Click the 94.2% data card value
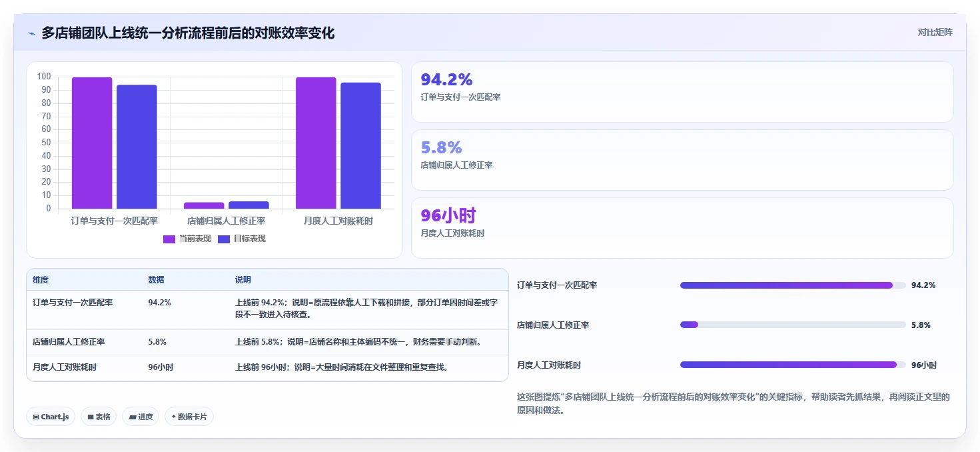The height and width of the screenshot is (452, 980). (x=446, y=79)
